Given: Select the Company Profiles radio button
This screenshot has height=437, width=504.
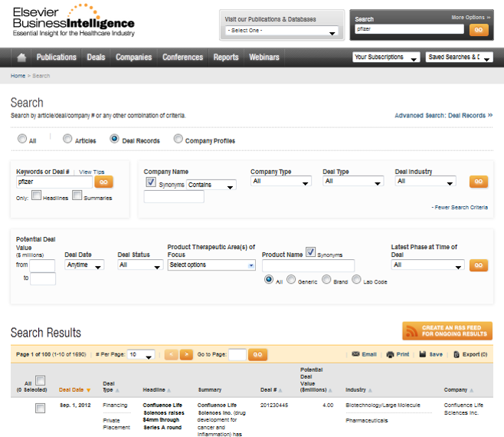Looking at the screenshot, I should (178, 139).
